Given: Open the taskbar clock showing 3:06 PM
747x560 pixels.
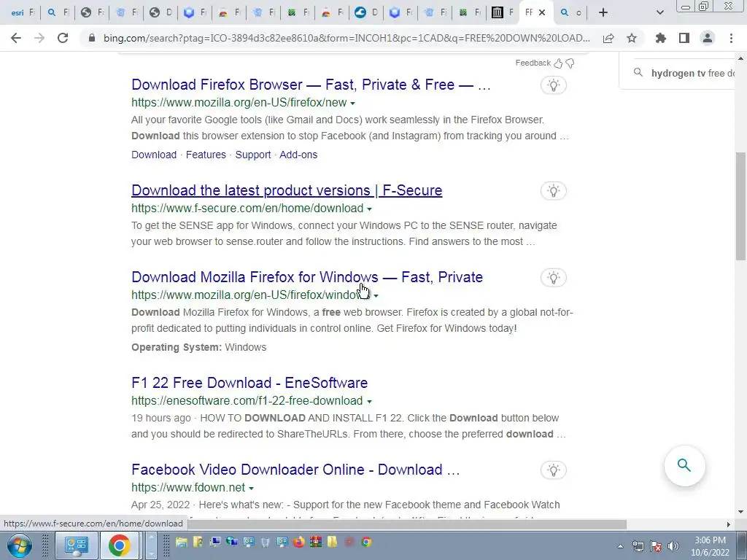Looking at the screenshot, I should (x=710, y=546).
